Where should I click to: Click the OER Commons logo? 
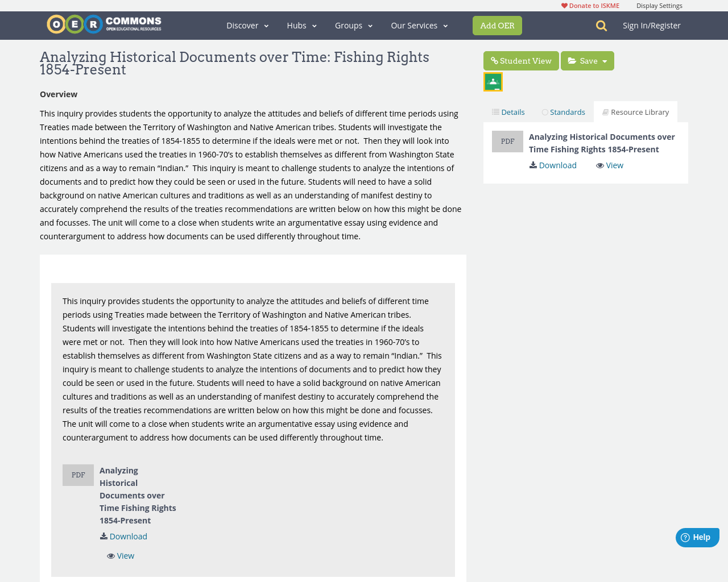pyautogui.click(x=104, y=24)
